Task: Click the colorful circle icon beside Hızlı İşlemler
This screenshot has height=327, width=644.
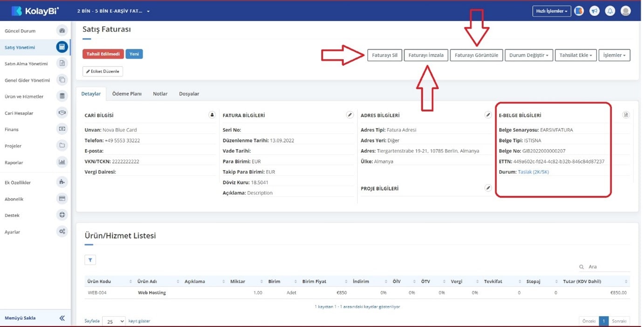Action: tap(579, 11)
